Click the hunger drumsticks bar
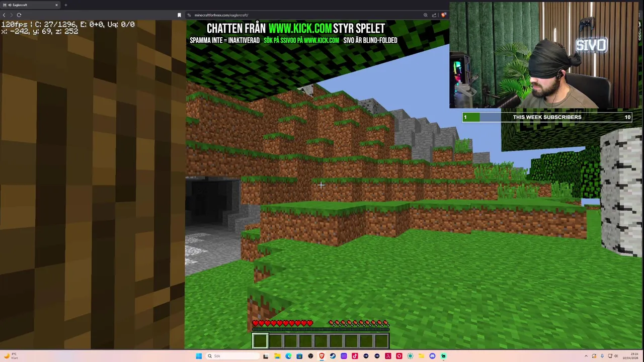 tap(359, 323)
